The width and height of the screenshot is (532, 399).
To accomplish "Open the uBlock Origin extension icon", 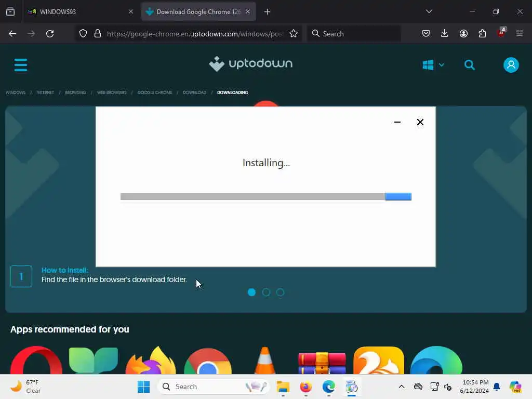I will (x=501, y=33).
